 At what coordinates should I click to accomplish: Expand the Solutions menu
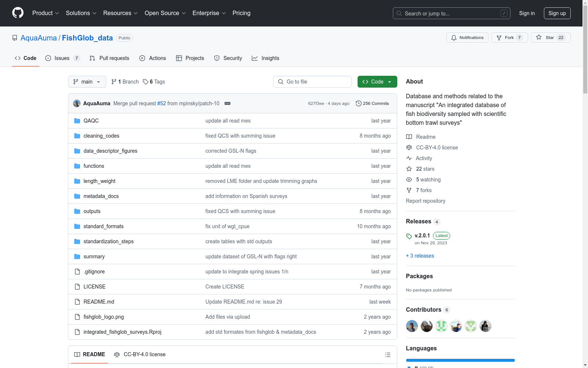point(81,13)
